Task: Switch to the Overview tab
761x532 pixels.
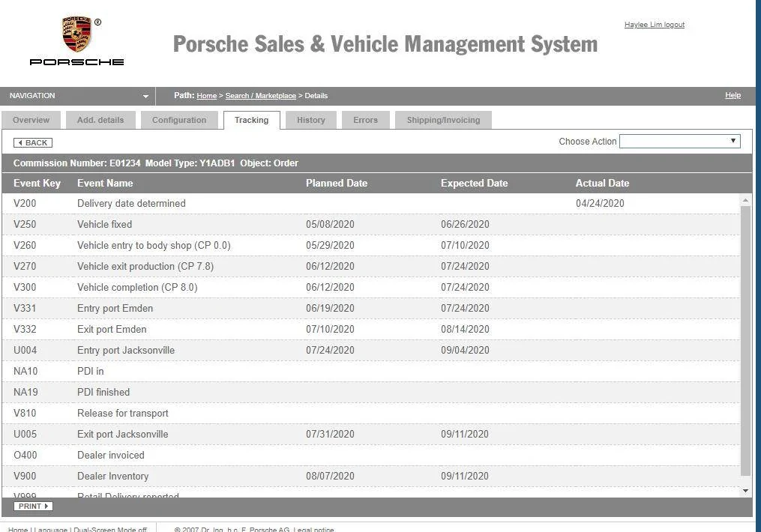Action: tap(31, 120)
